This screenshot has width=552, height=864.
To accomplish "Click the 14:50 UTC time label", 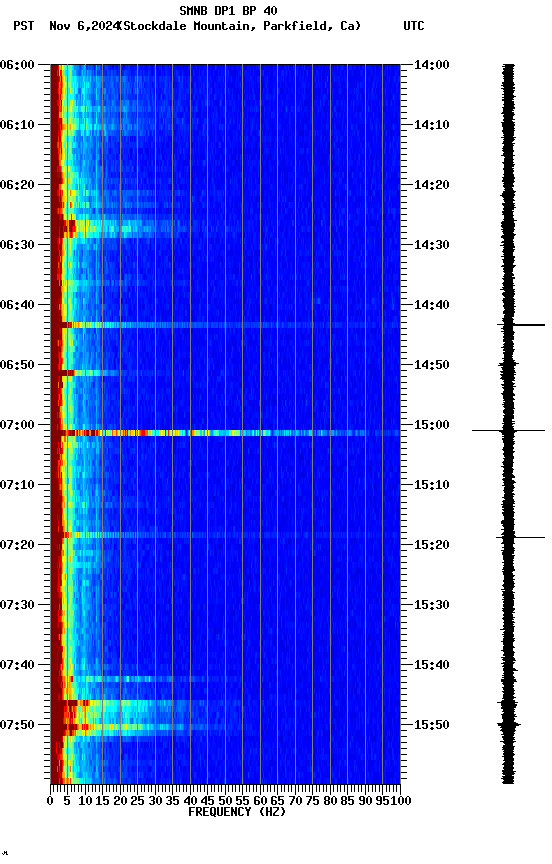I will (432, 365).
